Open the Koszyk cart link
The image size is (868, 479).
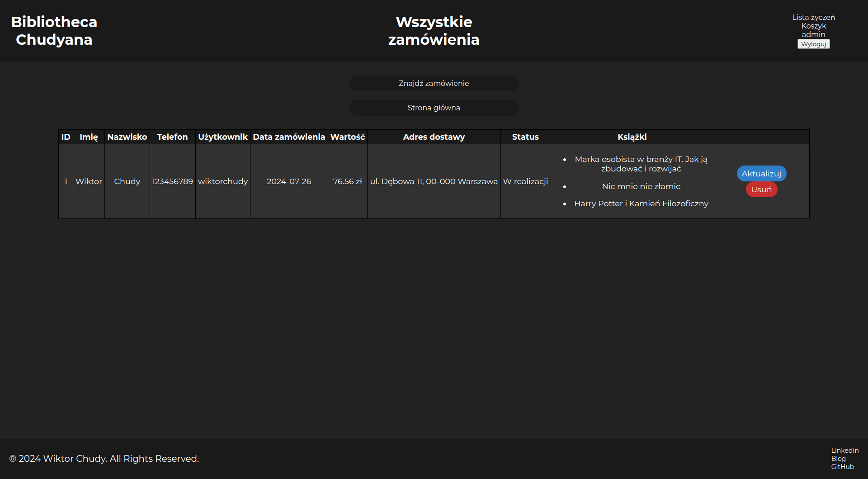coord(813,26)
